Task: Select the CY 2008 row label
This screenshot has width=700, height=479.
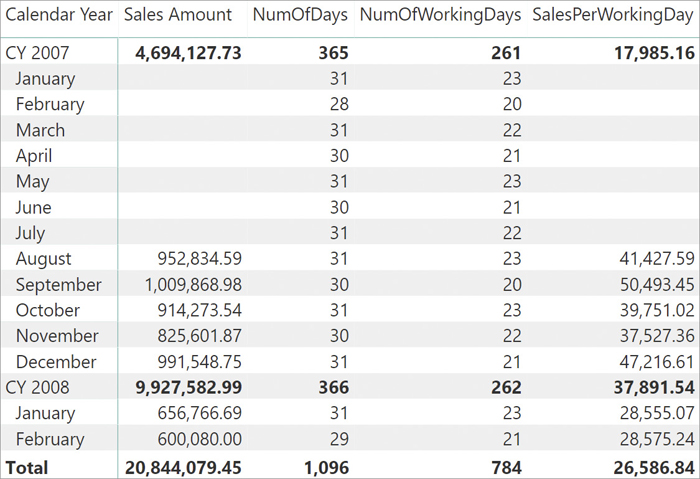Action: click(x=38, y=387)
